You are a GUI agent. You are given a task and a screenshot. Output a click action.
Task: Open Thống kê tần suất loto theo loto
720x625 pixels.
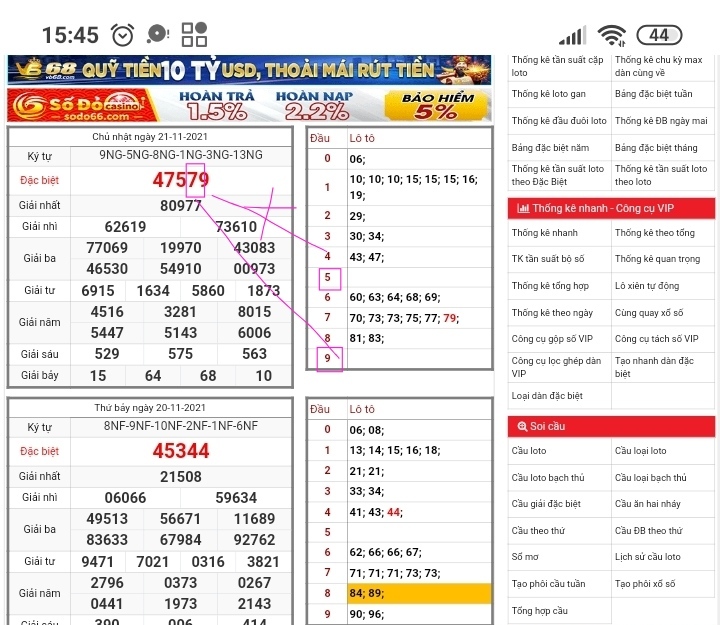661,175
